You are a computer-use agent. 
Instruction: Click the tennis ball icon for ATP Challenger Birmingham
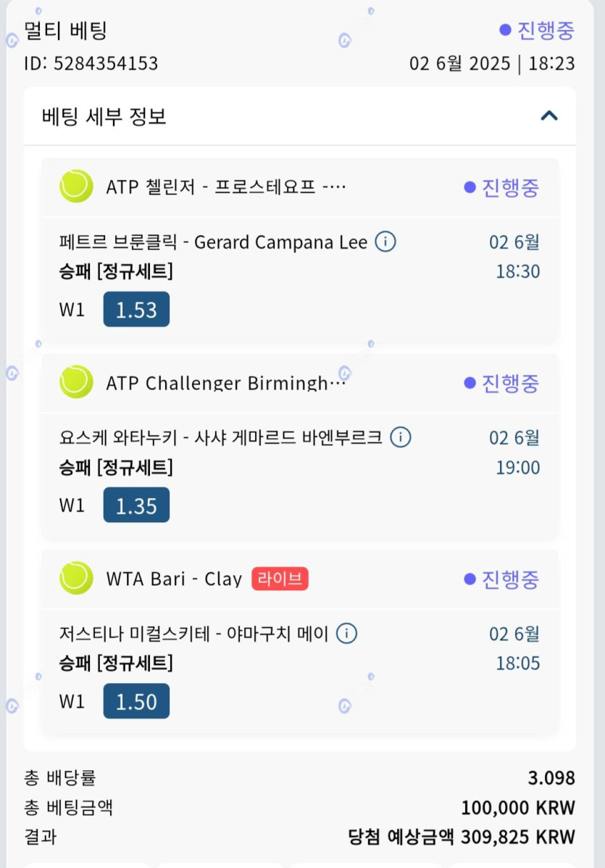(x=76, y=382)
